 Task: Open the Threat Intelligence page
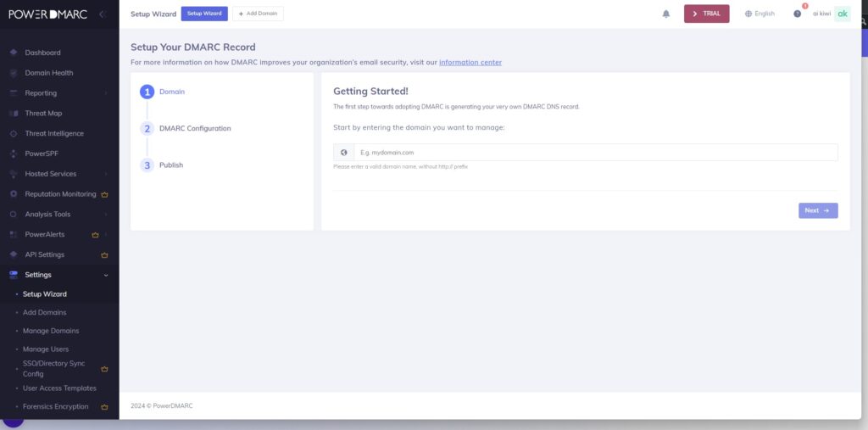pos(54,133)
